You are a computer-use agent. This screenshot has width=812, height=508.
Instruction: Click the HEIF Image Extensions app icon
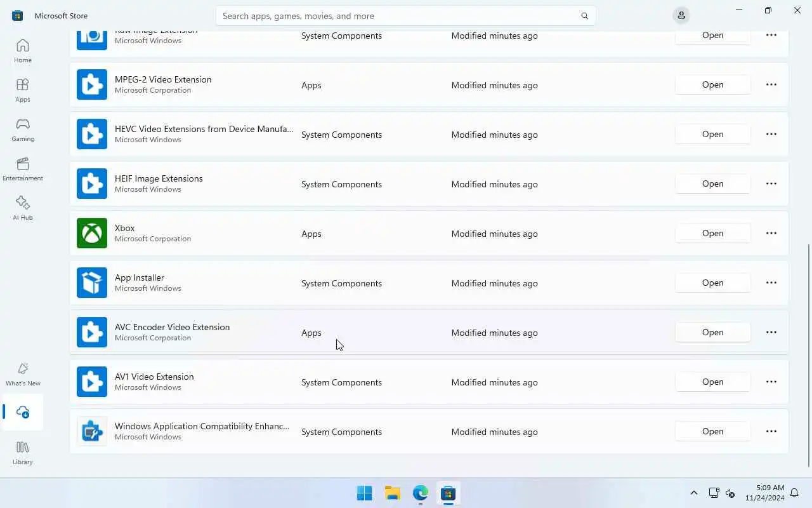pyautogui.click(x=92, y=184)
